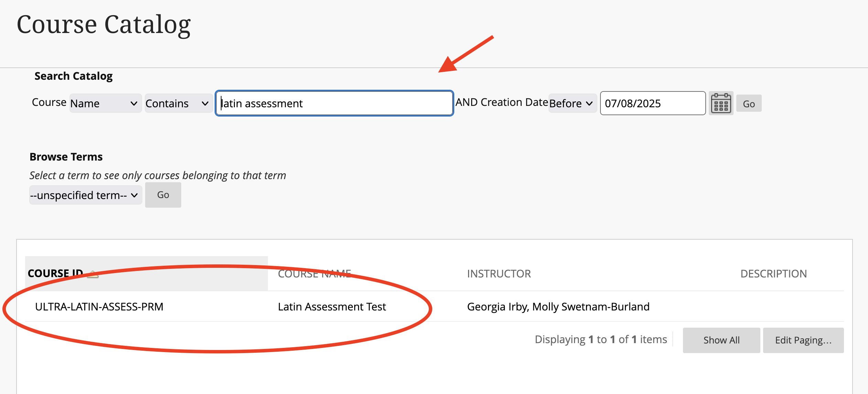Click the Show All button

(x=721, y=340)
